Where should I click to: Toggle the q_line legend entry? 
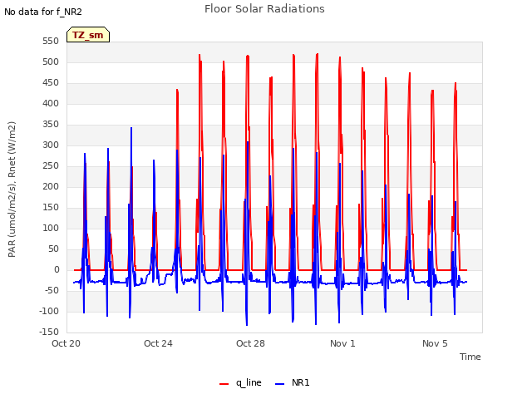240,383
